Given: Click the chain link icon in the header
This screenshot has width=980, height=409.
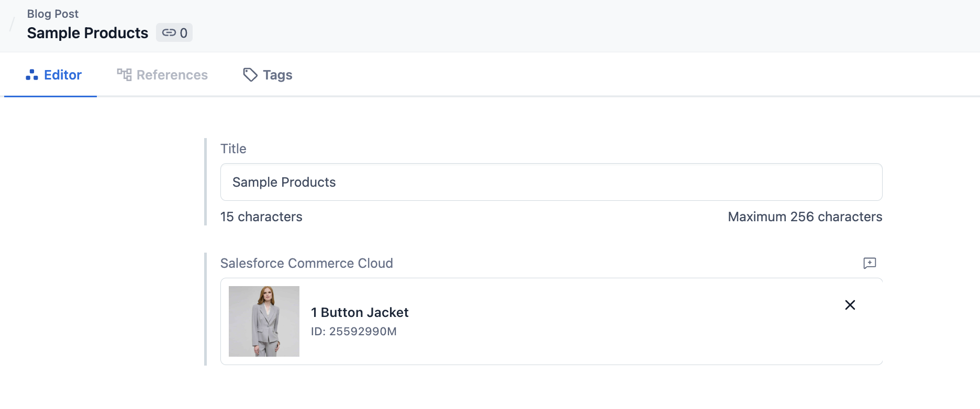Looking at the screenshot, I should pos(169,32).
